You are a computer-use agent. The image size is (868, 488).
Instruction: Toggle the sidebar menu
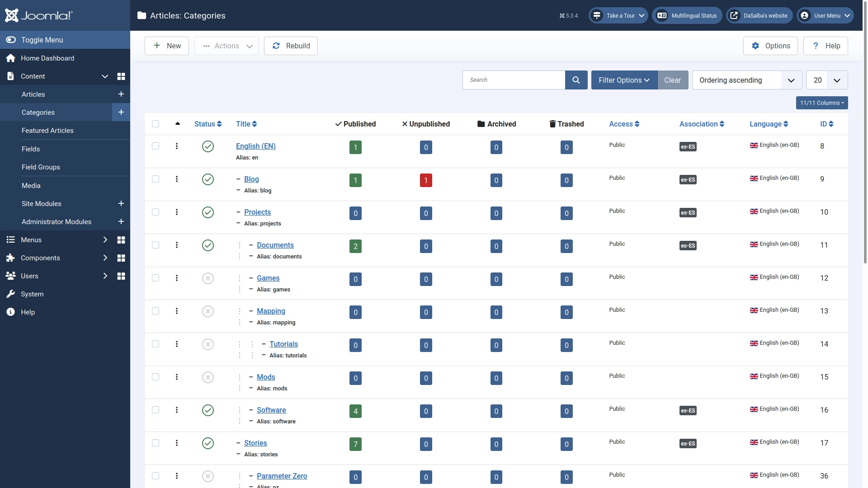[x=42, y=40]
